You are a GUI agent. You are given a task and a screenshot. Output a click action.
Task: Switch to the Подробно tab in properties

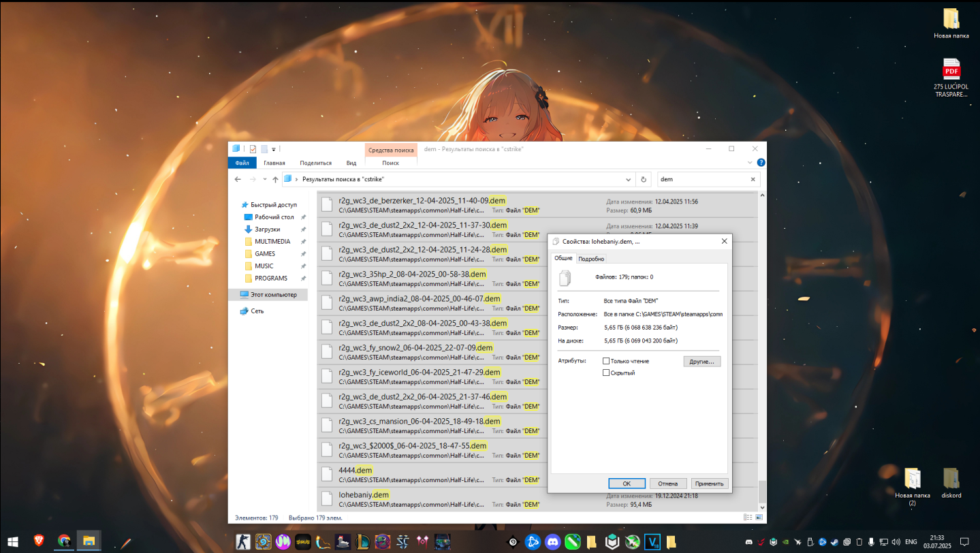point(591,259)
